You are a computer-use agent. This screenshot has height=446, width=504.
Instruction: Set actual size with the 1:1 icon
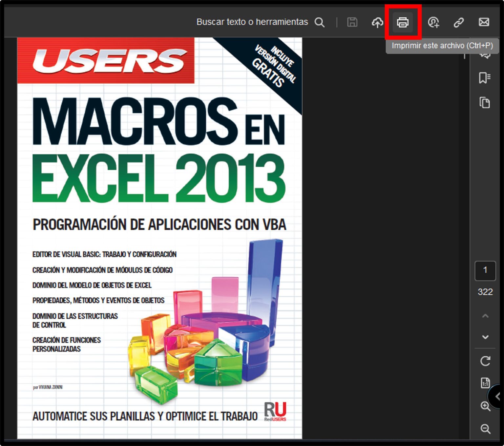pos(485,383)
